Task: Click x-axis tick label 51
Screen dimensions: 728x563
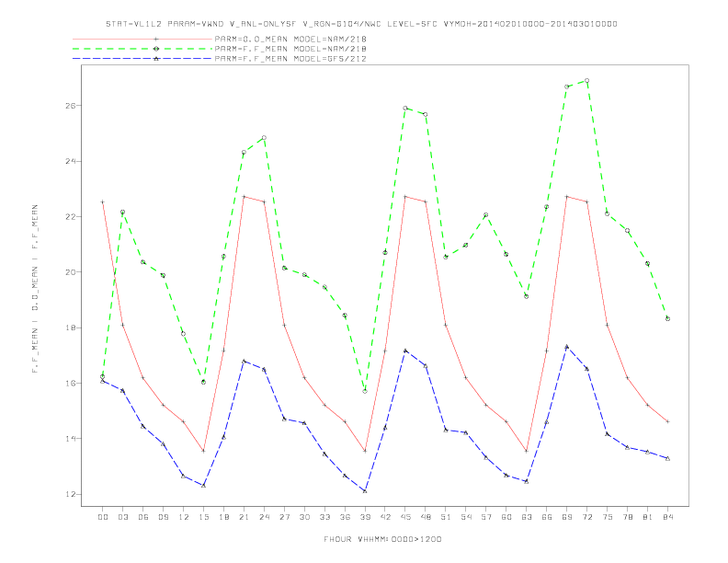Action: 446,517
